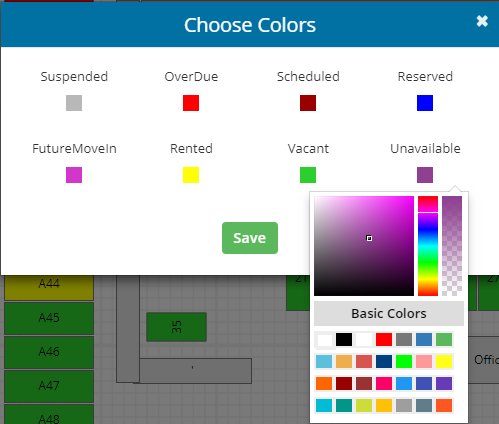Open the Rented yellow color swatch
Viewport: 499px width, 424px height.
(x=191, y=175)
